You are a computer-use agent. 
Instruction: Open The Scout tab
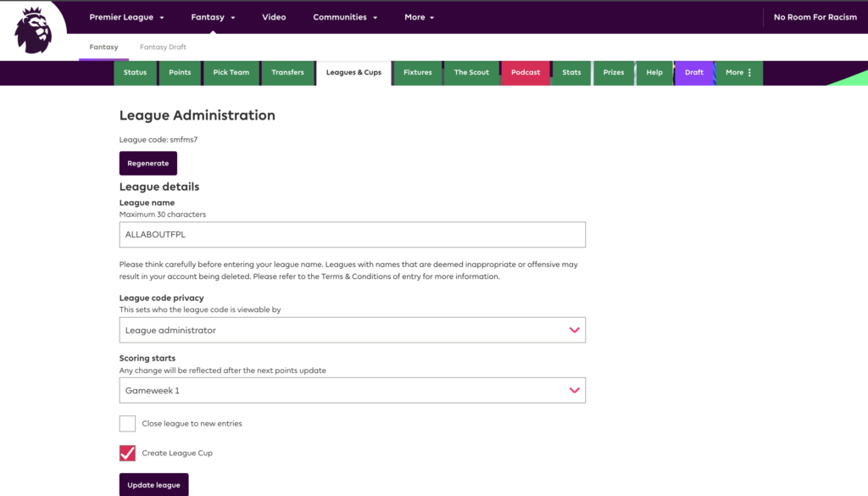pyautogui.click(x=471, y=73)
